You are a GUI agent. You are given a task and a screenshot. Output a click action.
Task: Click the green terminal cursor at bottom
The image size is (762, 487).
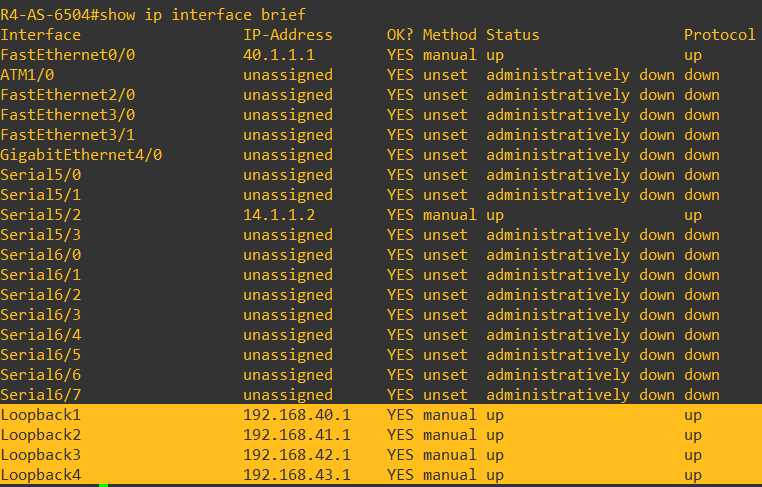point(103,485)
